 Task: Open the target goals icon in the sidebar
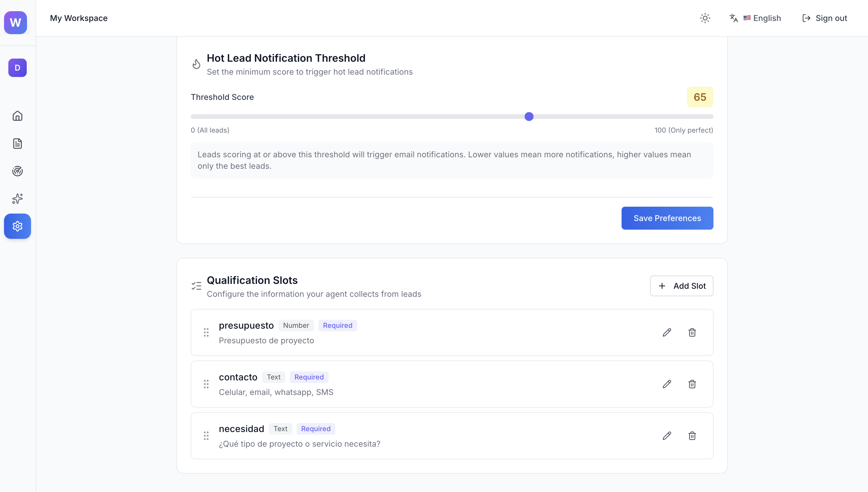click(x=17, y=171)
